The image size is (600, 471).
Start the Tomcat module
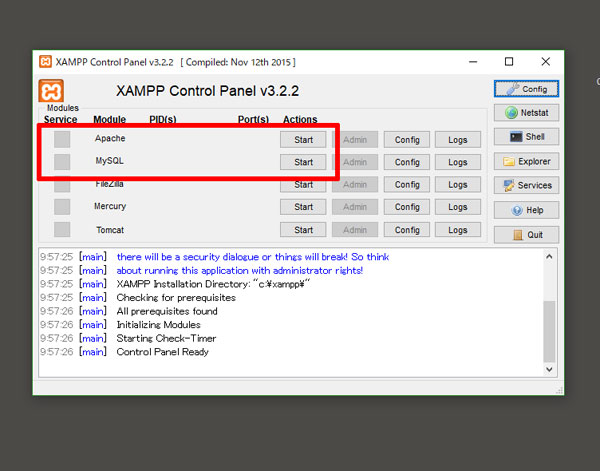(x=303, y=230)
